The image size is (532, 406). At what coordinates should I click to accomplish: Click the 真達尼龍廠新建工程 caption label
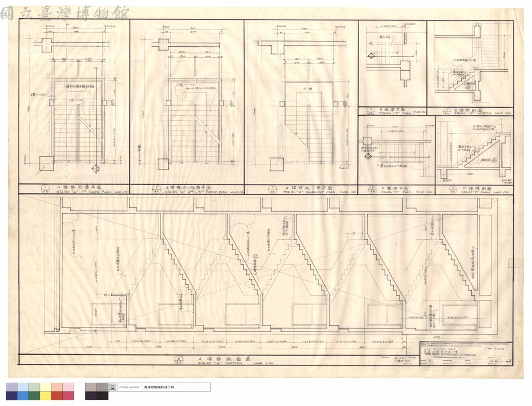click(x=159, y=387)
